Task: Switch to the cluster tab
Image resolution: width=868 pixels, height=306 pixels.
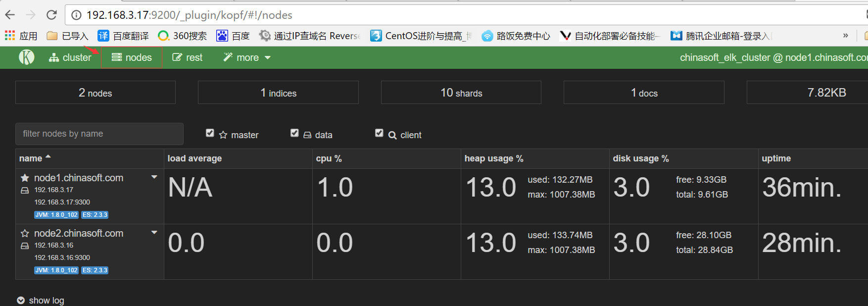Action: (70, 57)
